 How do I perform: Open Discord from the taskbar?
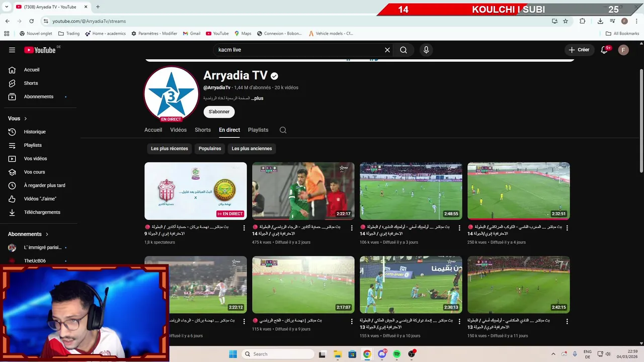point(382,354)
